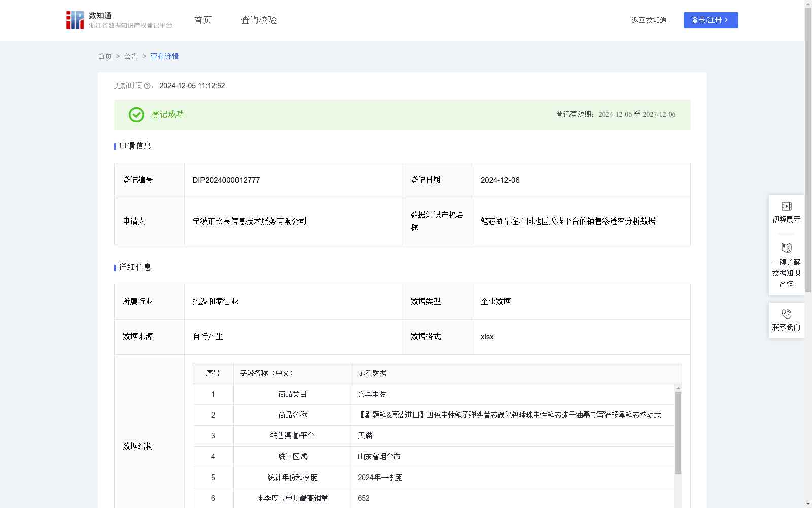Click the green 登记成功 checkmark icon

(x=137, y=115)
